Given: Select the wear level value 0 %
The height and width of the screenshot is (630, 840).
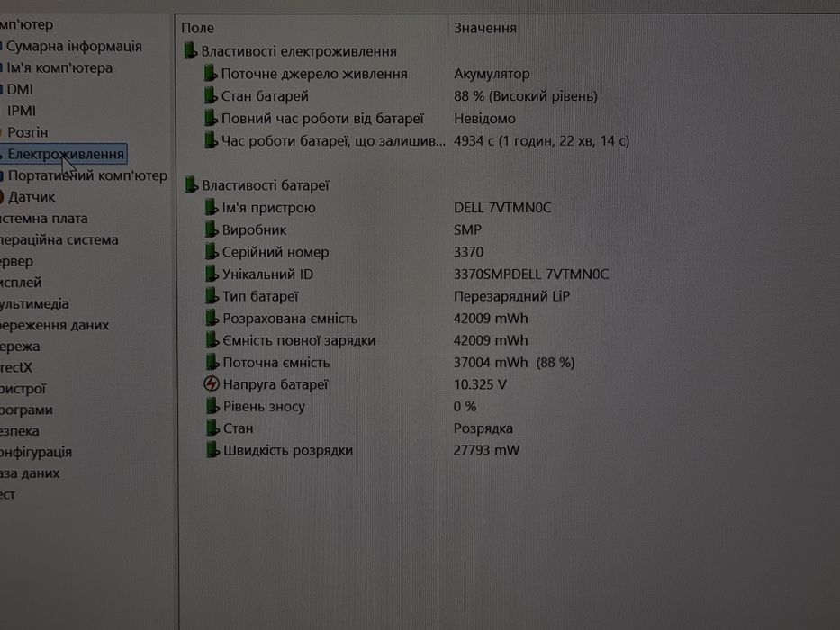Looking at the screenshot, I should (x=465, y=406).
